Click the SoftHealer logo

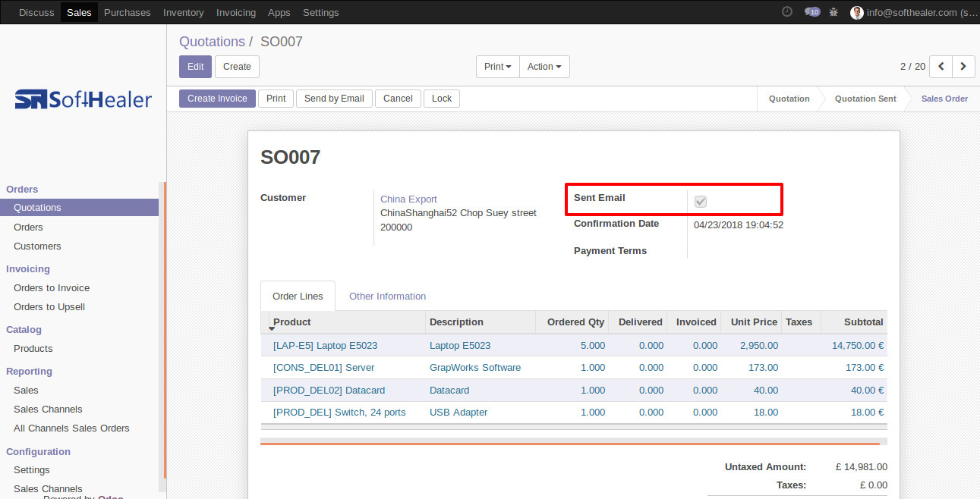[84, 99]
